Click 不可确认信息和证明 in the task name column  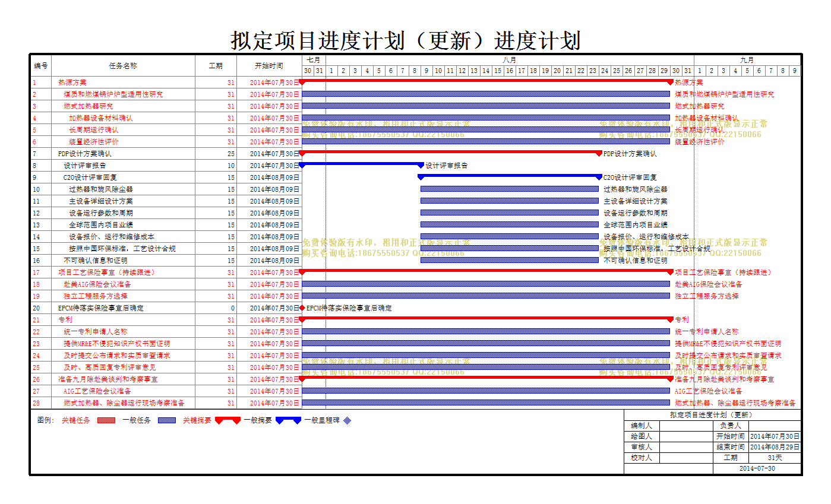[x=96, y=261]
